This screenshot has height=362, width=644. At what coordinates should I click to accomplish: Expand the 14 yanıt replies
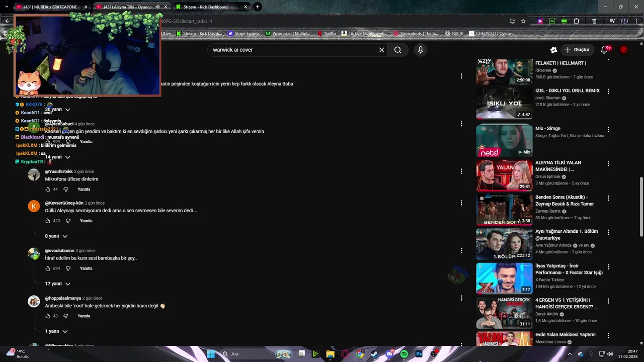[x=57, y=157]
